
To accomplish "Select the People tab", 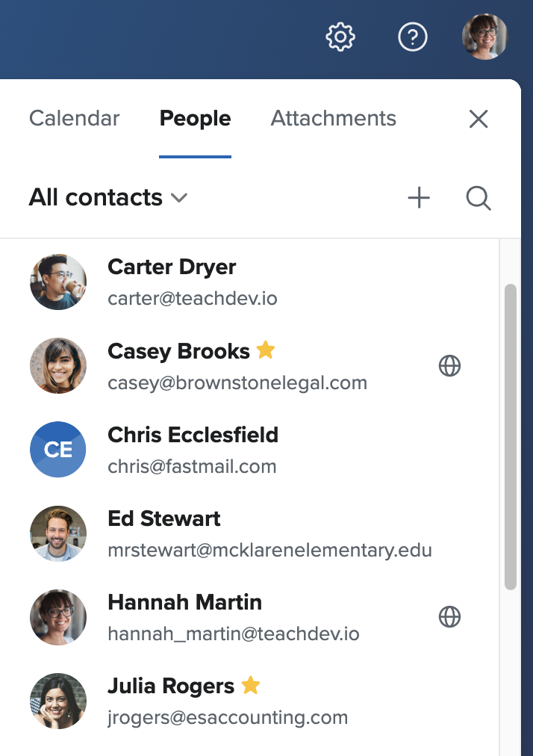I will 195,119.
